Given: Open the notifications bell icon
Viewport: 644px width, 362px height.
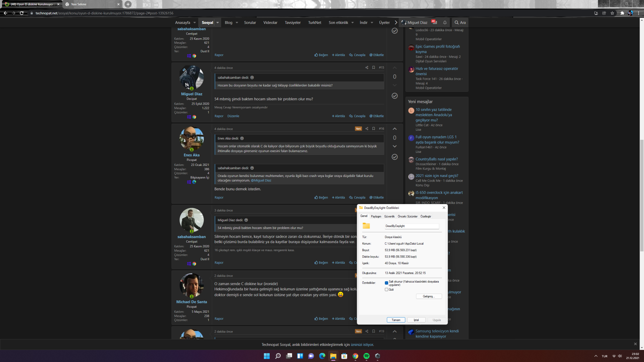Looking at the screenshot, I should pyautogui.click(x=445, y=22).
